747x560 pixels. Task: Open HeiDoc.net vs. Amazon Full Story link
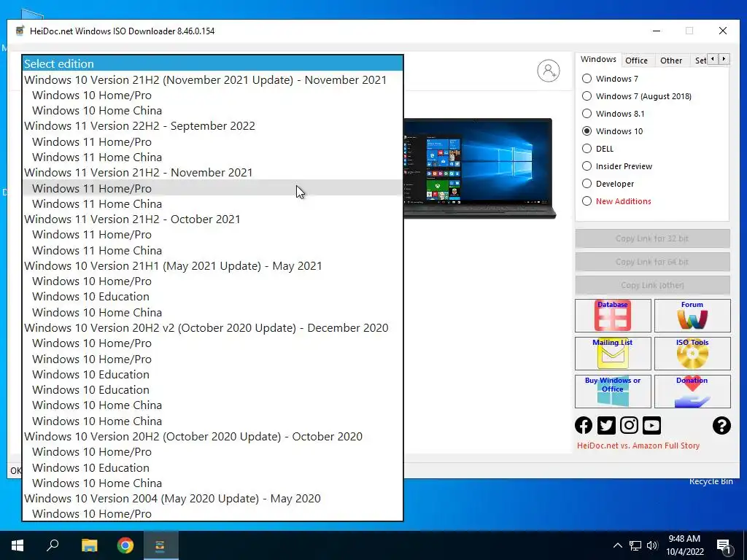[x=638, y=446]
